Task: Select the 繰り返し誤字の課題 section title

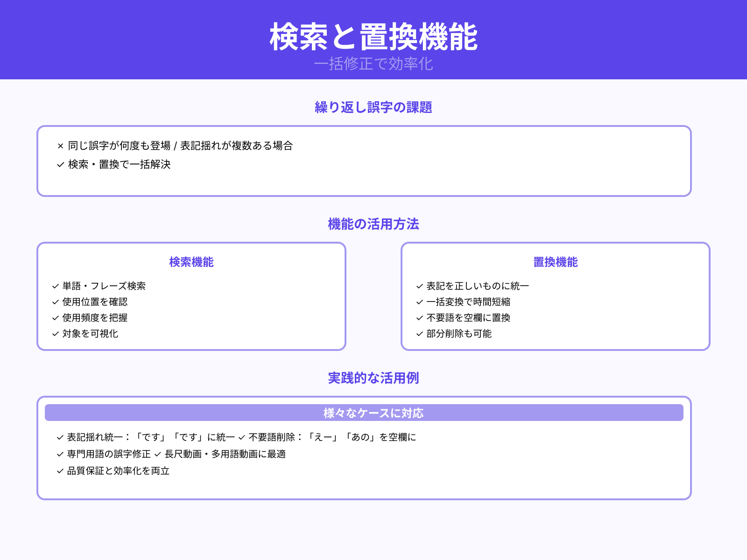Action: [x=373, y=107]
